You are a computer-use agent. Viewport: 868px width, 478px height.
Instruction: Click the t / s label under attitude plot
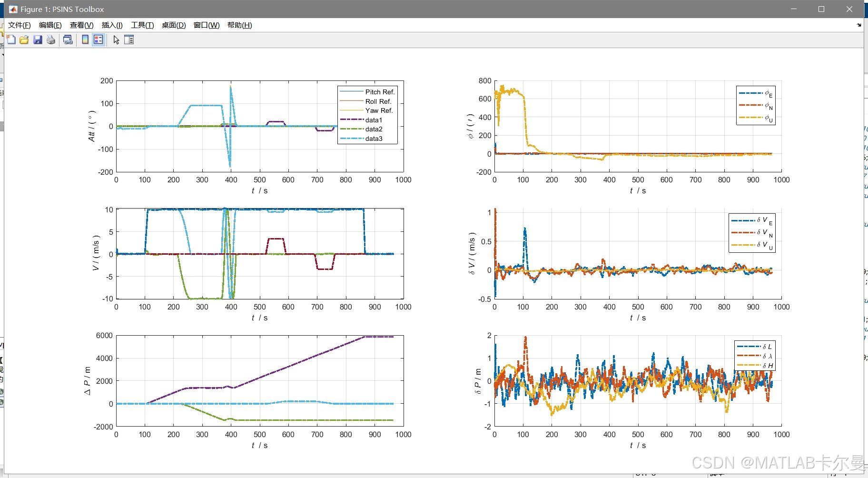(260, 191)
